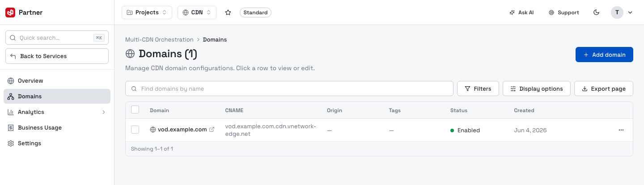Open the Filters button
Viewport: 644px width, 185px height.
tap(478, 88)
